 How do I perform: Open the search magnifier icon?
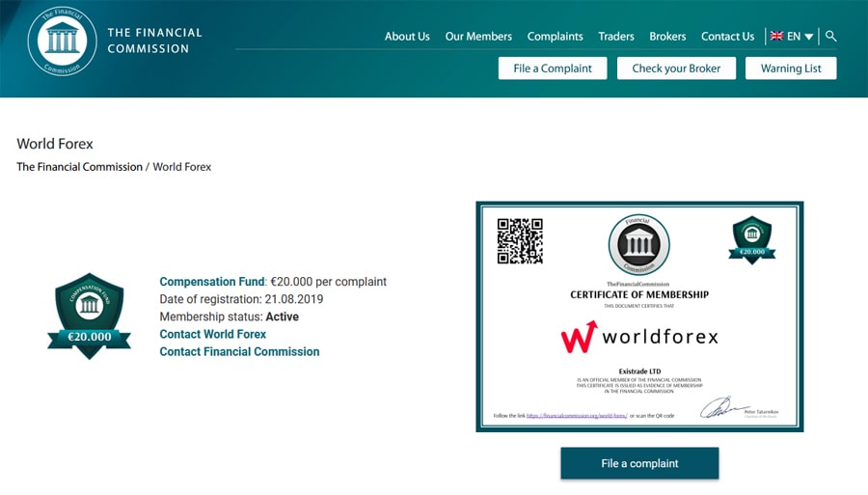pyautogui.click(x=831, y=36)
